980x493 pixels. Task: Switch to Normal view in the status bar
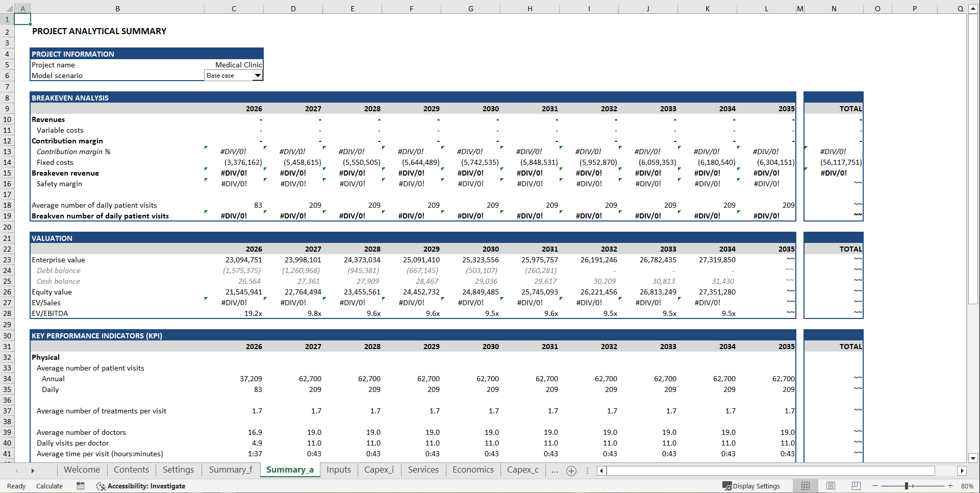point(806,486)
